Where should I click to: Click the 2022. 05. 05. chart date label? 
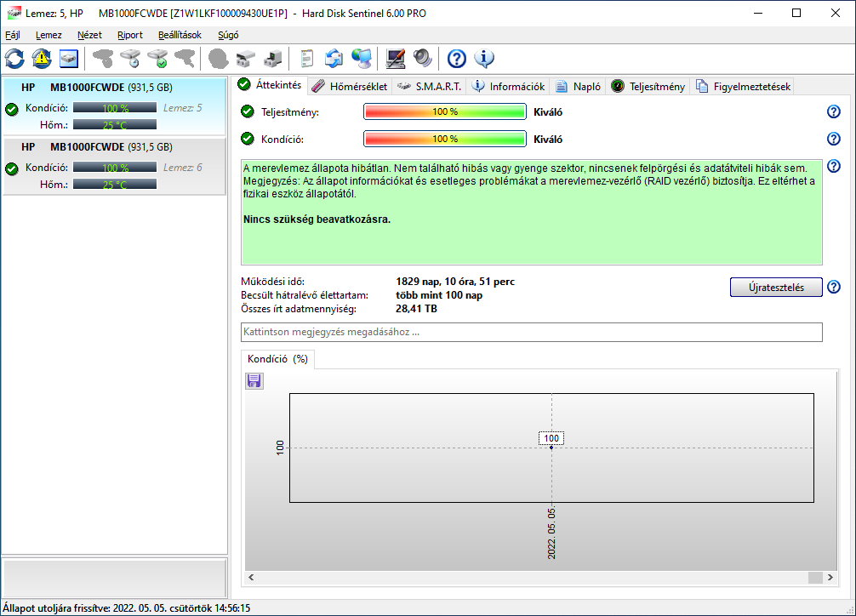pos(551,533)
